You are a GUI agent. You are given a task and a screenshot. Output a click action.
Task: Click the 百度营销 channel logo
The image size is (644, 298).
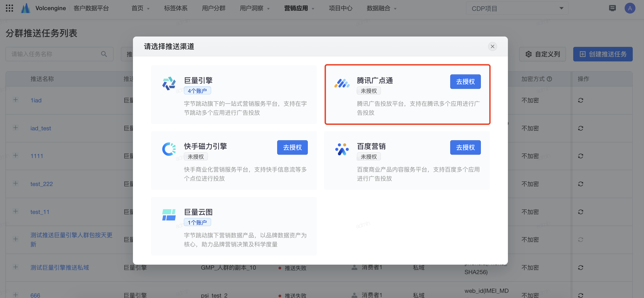(x=342, y=149)
